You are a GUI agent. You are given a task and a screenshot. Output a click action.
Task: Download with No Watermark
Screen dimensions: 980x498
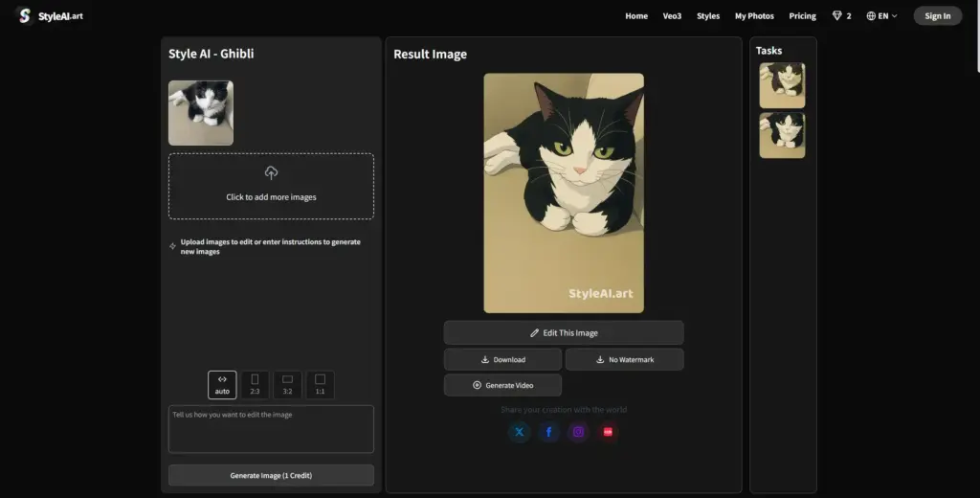pos(625,360)
